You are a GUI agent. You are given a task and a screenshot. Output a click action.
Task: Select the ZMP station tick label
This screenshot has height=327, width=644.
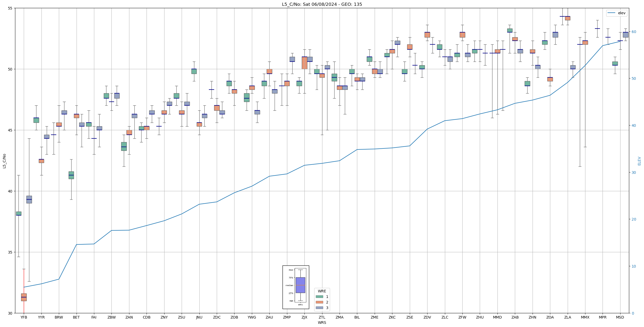coord(287,317)
